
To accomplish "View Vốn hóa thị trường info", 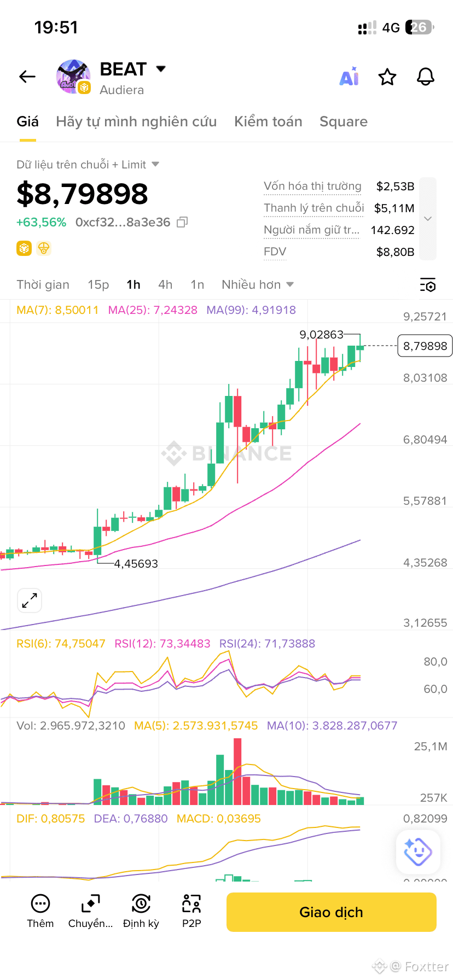I will (312, 186).
